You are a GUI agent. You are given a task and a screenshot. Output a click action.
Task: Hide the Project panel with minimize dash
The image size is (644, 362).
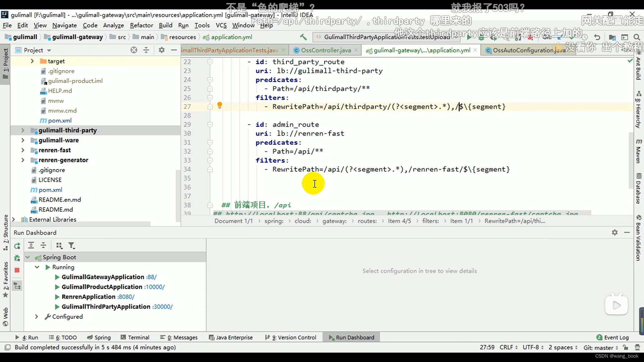[x=174, y=50]
